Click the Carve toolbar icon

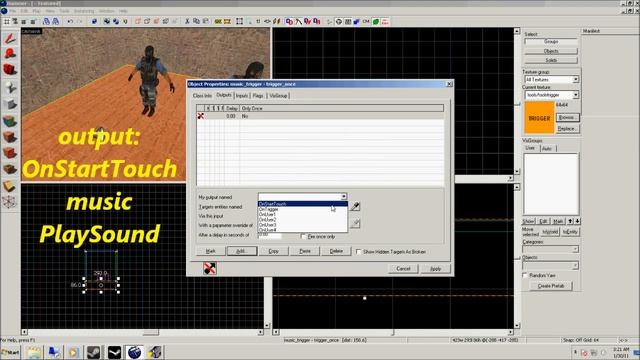pyautogui.click(x=94, y=21)
